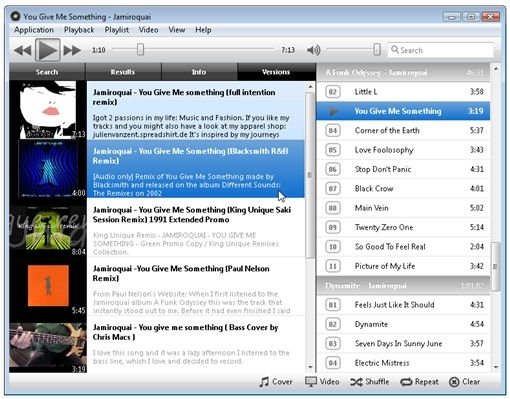510x399 pixels.
Task: Focus the Search input field
Action: [440, 50]
